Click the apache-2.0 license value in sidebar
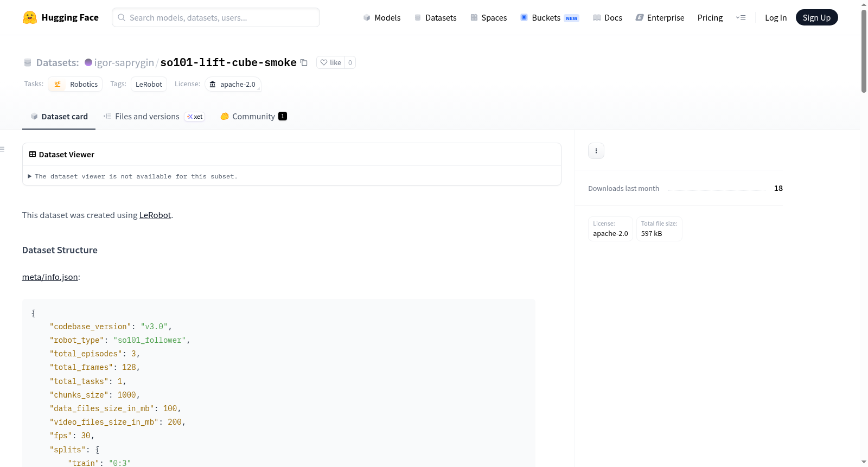 point(610,233)
